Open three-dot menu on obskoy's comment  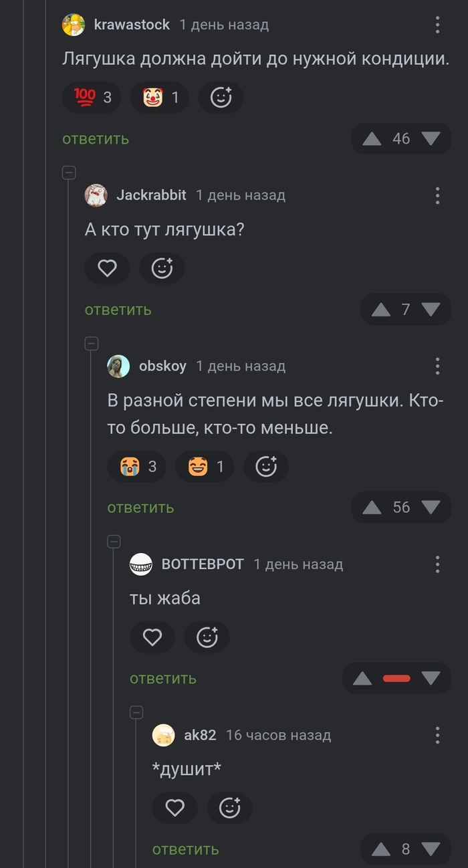437,366
